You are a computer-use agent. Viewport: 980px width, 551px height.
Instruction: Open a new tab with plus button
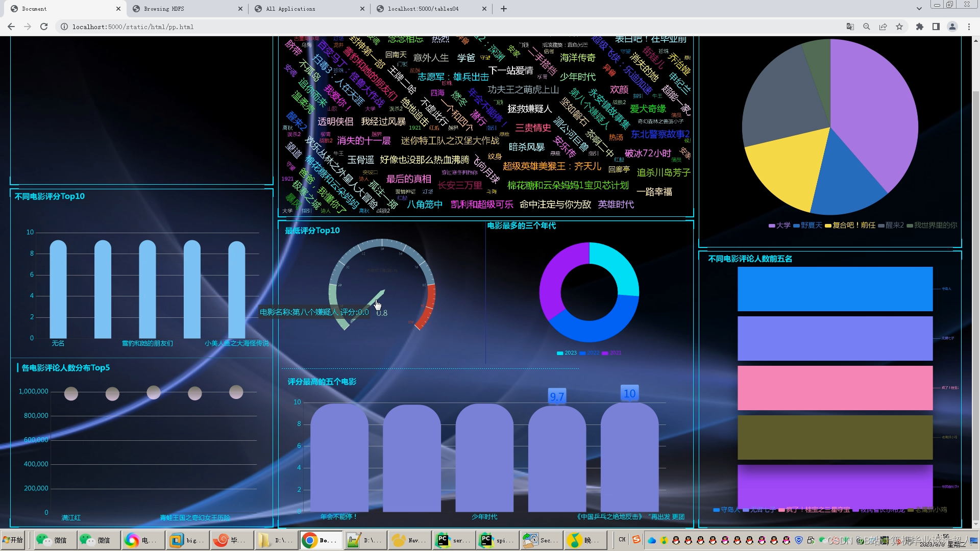pos(504,9)
